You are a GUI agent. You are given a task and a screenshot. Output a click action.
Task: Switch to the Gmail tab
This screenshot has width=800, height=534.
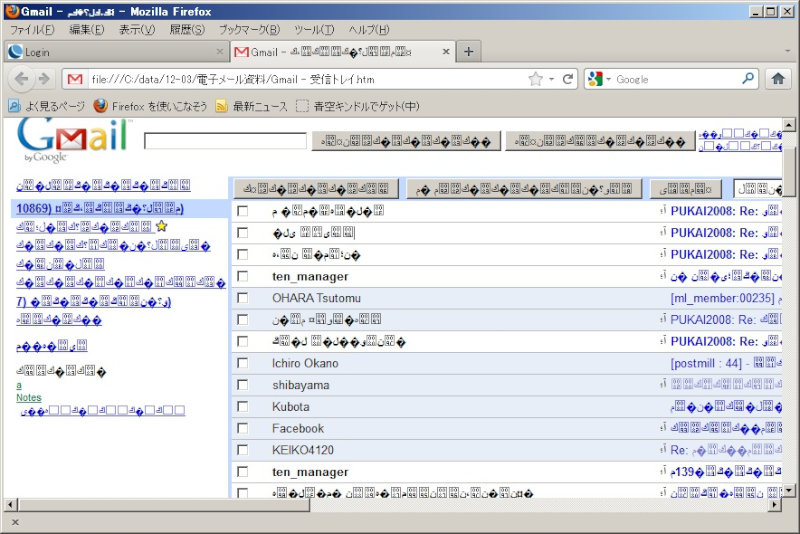click(x=342, y=52)
